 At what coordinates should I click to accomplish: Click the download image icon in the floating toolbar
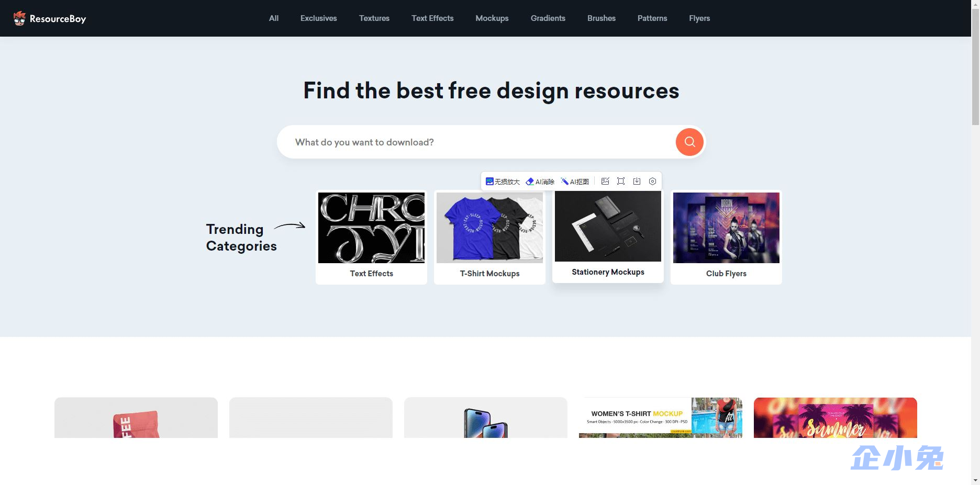pos(637,181)
